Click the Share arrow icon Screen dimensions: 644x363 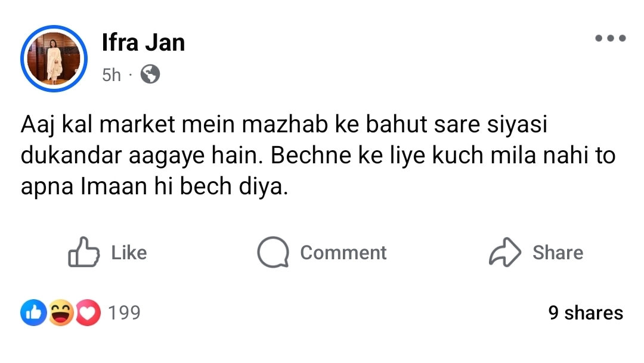coord(504,253)
